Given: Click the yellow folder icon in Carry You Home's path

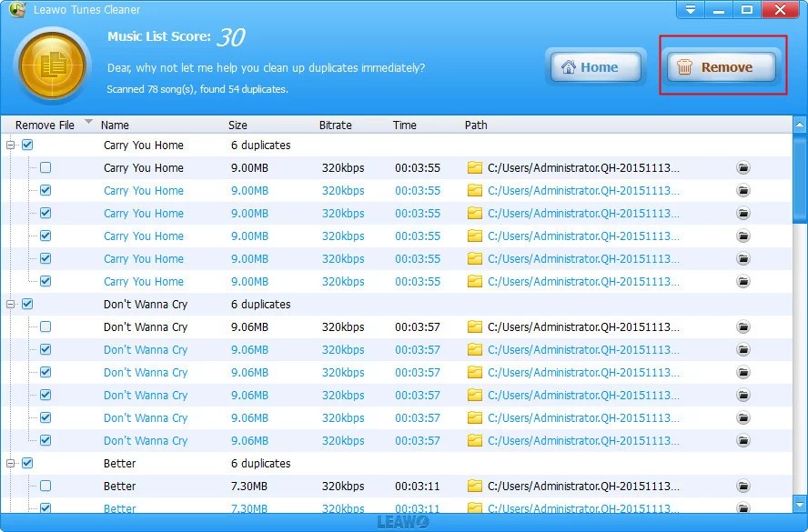Looking at the screenshot, I should (x=474, y=167).
